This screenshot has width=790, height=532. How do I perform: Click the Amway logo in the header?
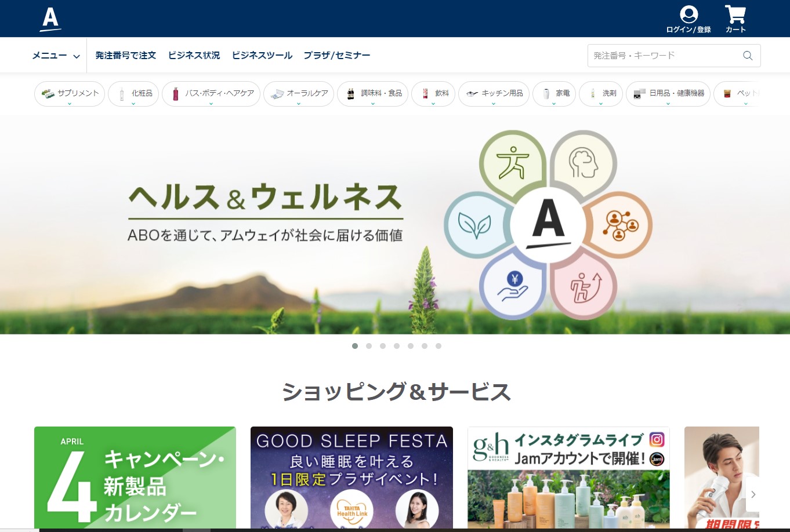[x=50, y=19]
